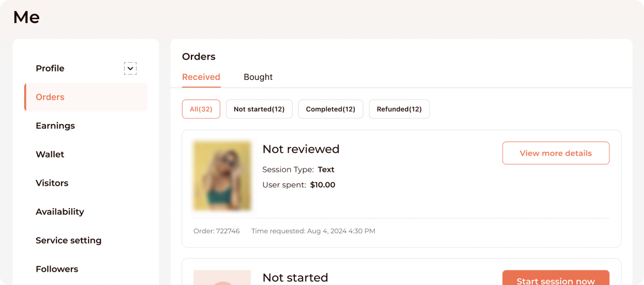The image size is (644, 285).
Task: Click the View more details button
Action: [x=555, y=153]
